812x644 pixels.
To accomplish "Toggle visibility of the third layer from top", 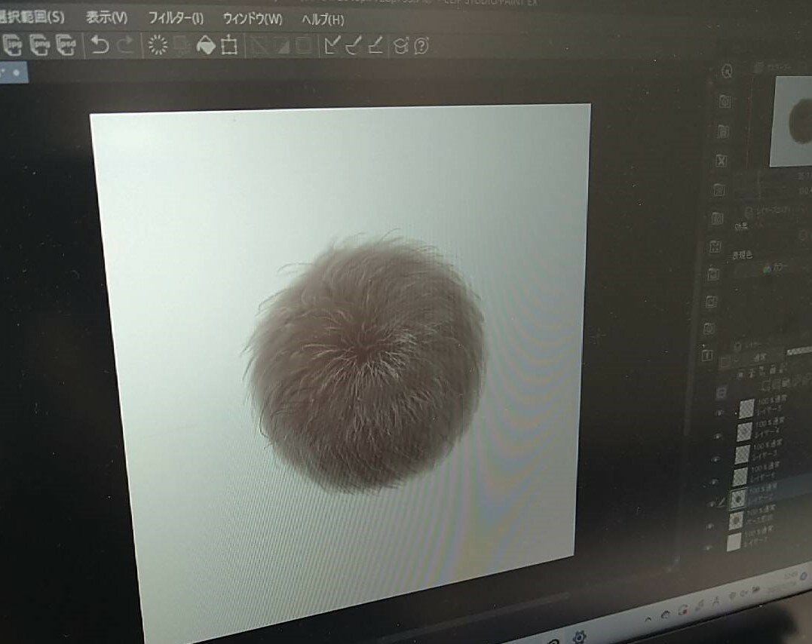I will point(715,459).
